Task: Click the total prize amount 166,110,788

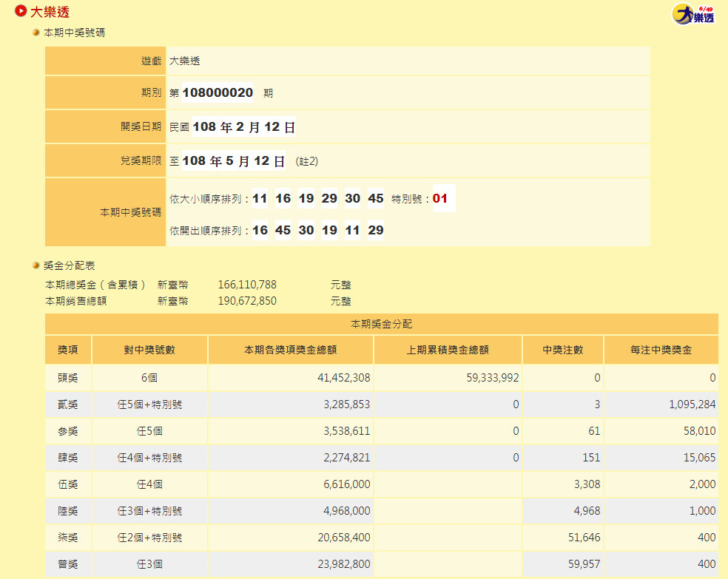Action: (247, 285)
